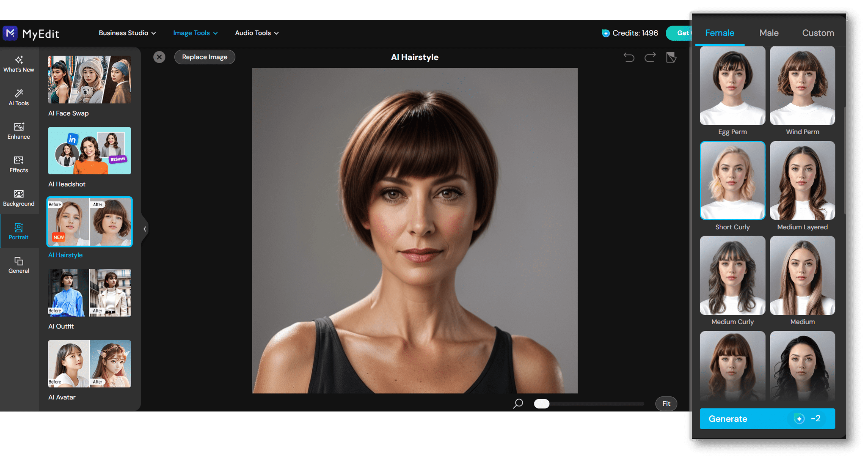Viewport: 868px width, 461px height.
Task: Expand the Audio Tools dropdown
Action: [257, 33]
